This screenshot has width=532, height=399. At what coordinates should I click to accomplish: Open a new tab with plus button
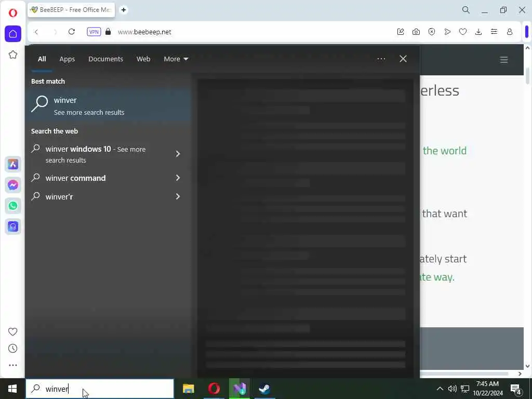click(x=124, y=10)
